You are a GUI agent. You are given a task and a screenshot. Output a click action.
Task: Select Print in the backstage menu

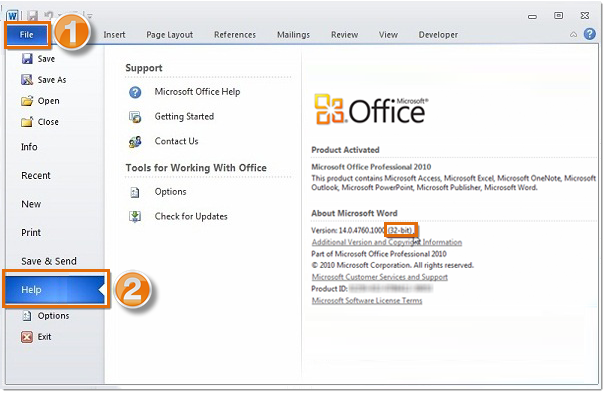[31, 233]
